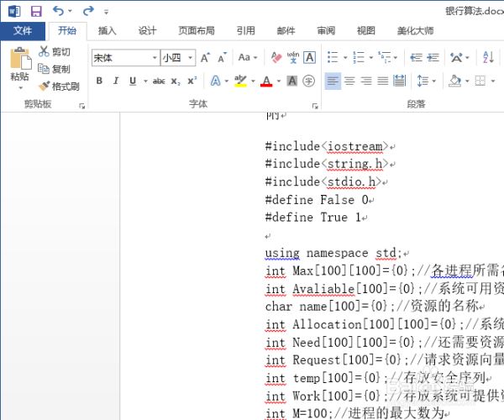
Task: Switch to the 插入 (Insert) tab
Action: click(108, 31)
